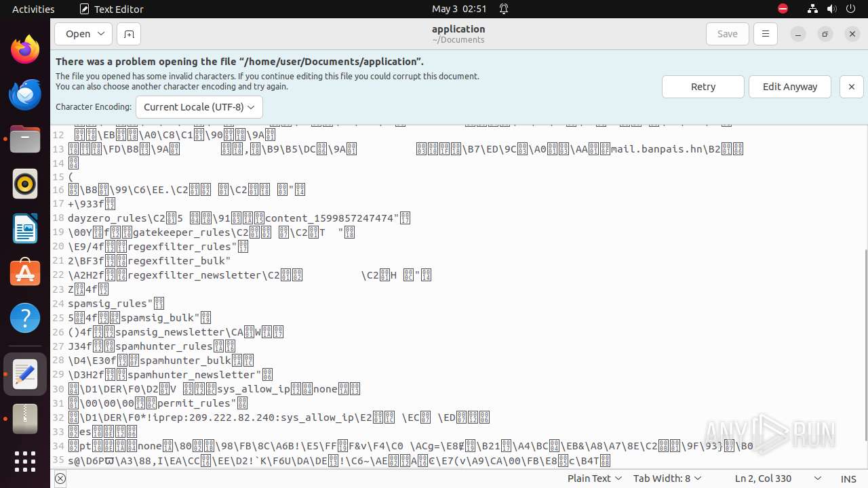Open the May 3 02:51 clock menu
Image resolution: width=868 pixels, height=488 pixels.
coord(459,9)
